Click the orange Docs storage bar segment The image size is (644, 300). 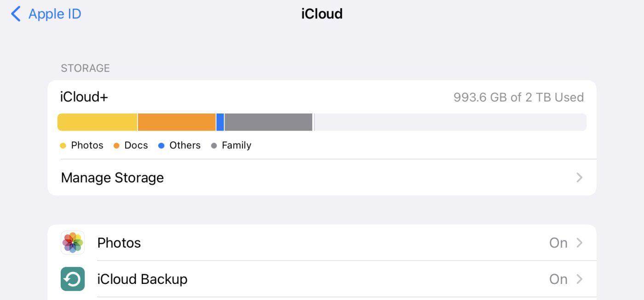coord(177,122)
